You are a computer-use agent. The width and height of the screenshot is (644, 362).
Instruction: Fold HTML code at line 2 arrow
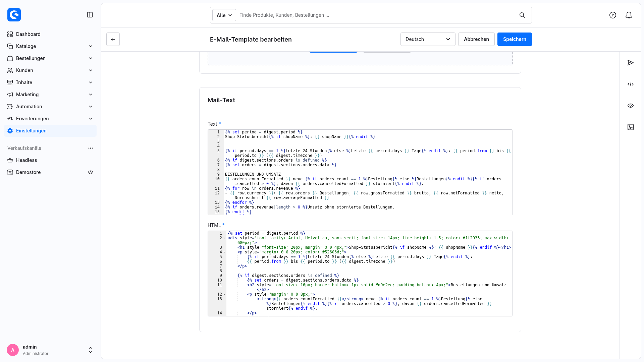(x=224, y=238)
